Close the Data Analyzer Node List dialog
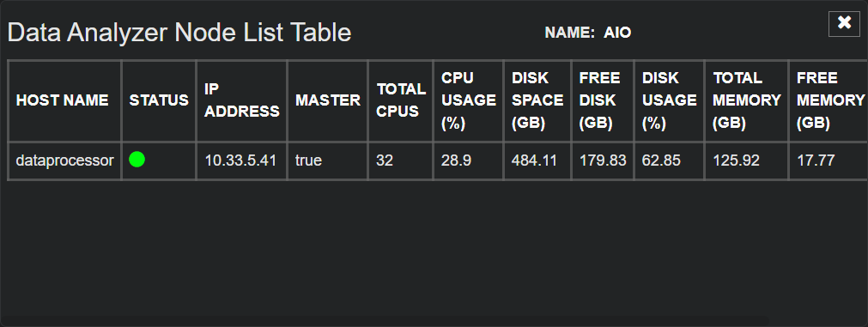Image resolution: width=868 pixels, height=327 pixels. 844,24
